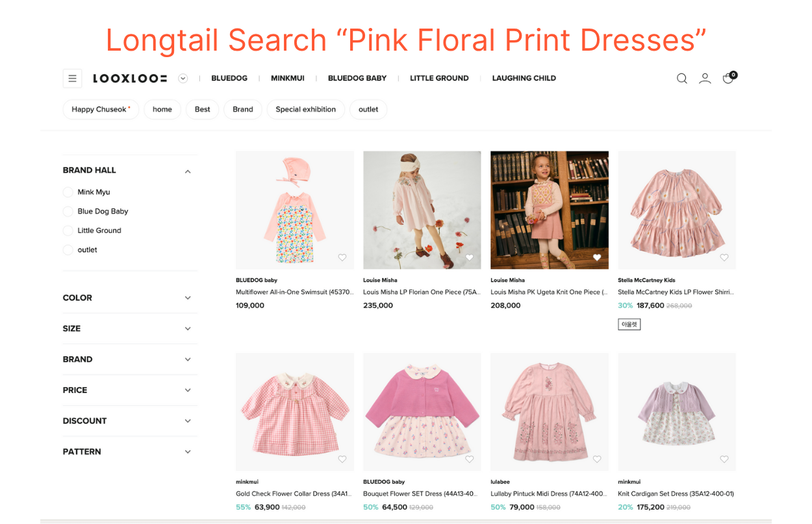Favorite the Knit Cardigan Set Dress heart
Image resolution: width=812 pixels, height=524 pixels.
click(724, 459)
